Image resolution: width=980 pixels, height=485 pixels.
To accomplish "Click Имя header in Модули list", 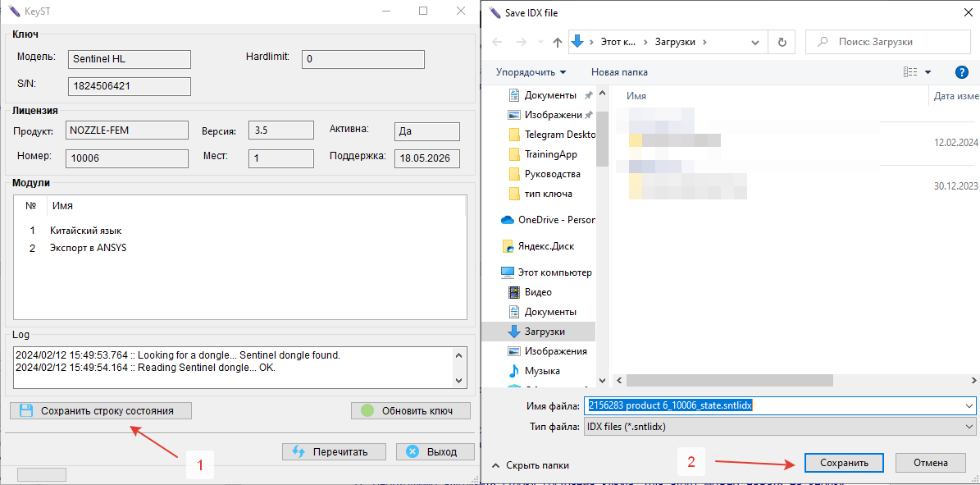I will click(62, 205).
